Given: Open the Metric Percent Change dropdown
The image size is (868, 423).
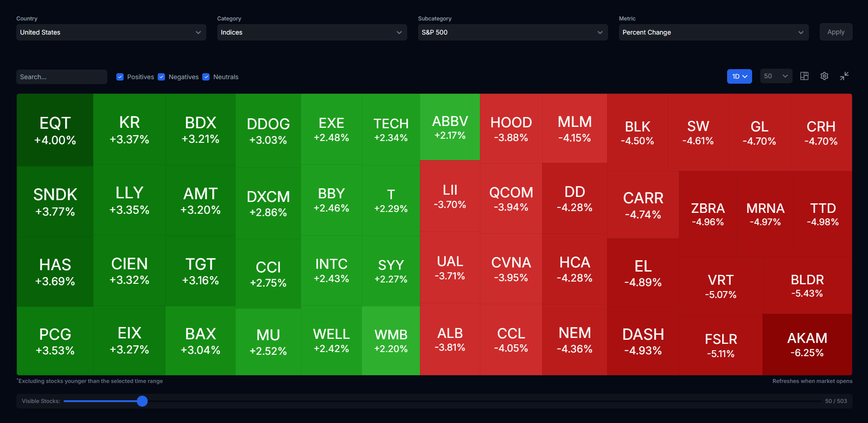Looking at the screenshot, I should click(x=714, y=32).
